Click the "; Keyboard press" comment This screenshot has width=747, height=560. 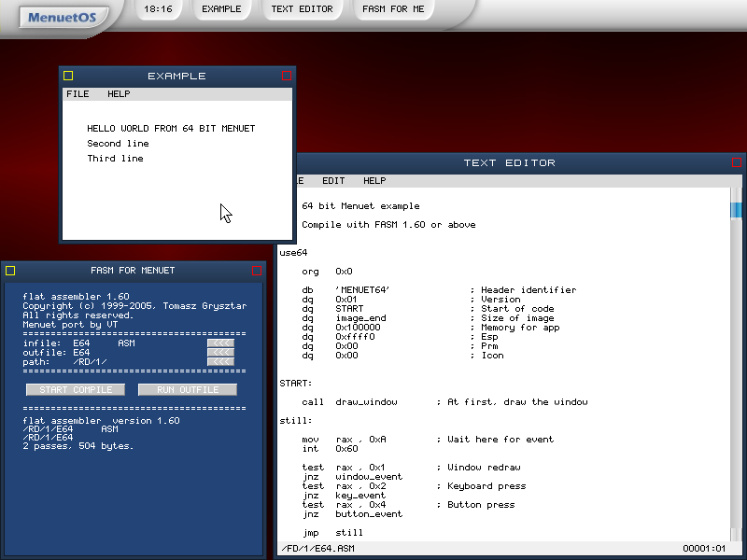[481, 486]
